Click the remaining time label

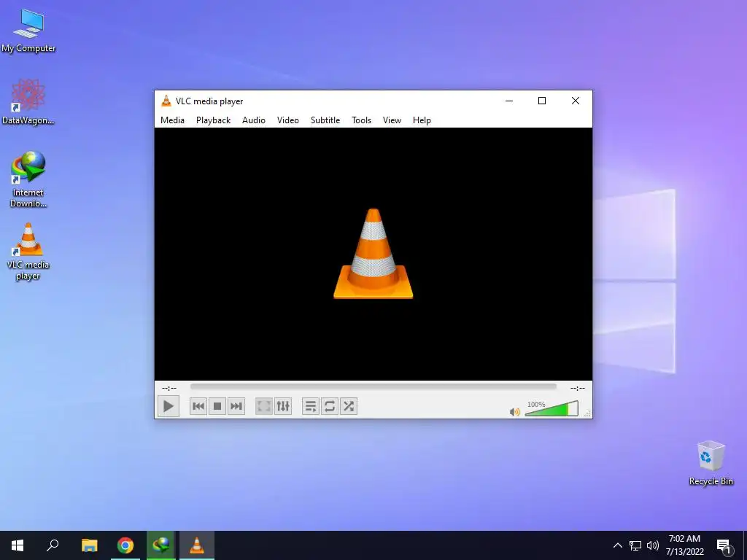click(578, 388)
